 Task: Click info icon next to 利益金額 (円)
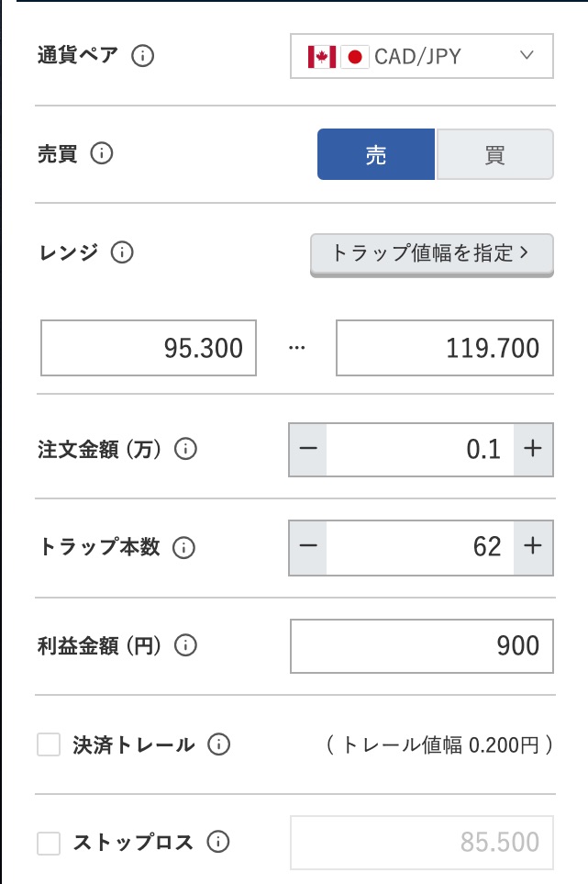[x=186, y=645]
